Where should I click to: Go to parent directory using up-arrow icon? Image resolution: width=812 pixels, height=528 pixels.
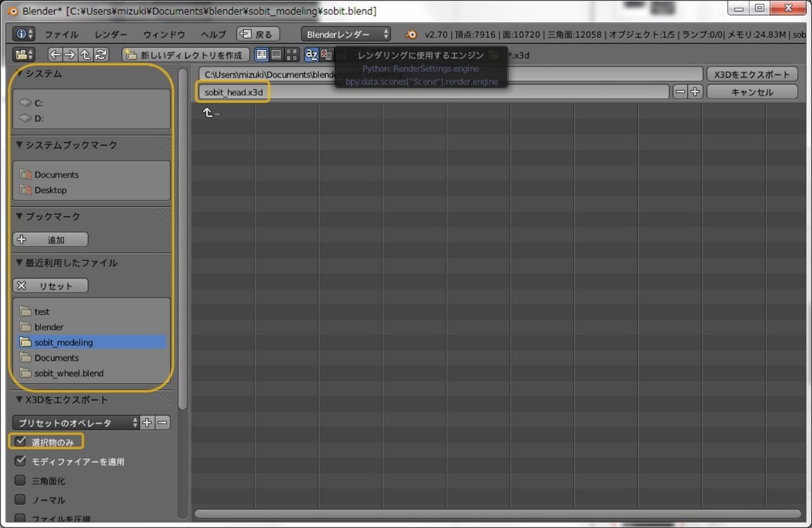point(85,55)
